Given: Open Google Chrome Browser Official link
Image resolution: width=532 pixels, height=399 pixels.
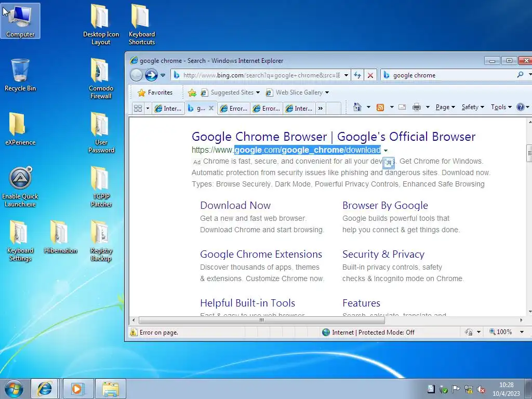Looking at the screenshot, I should pos(334,137).
